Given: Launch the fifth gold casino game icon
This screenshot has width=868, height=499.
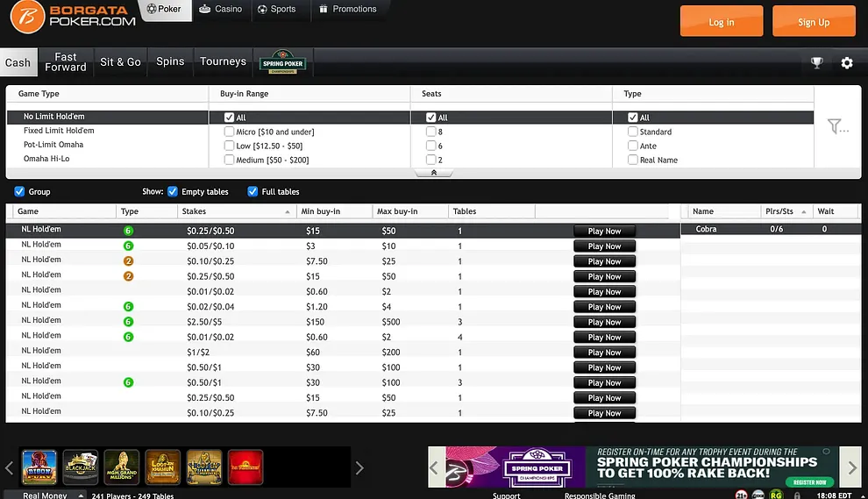Looking at the screenshot, I should [x=203, y=467].
